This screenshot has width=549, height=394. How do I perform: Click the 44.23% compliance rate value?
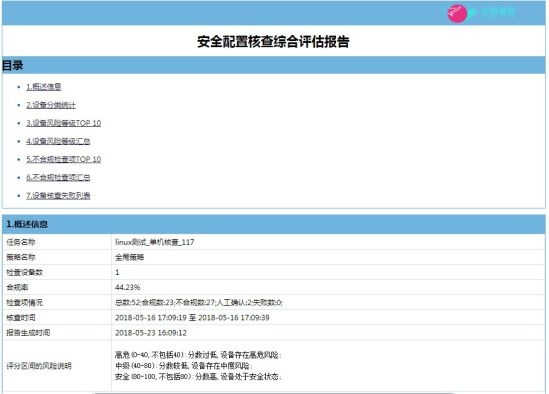(x=127, y=288)
